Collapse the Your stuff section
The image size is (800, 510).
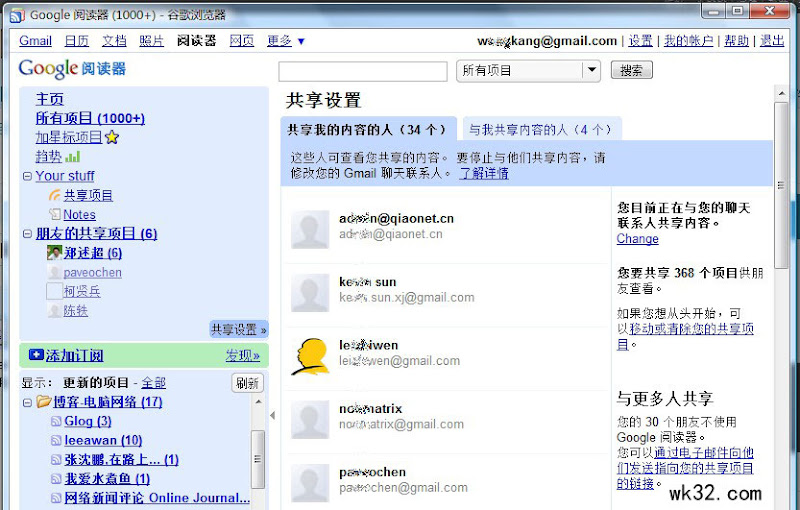tap(27, 176)
